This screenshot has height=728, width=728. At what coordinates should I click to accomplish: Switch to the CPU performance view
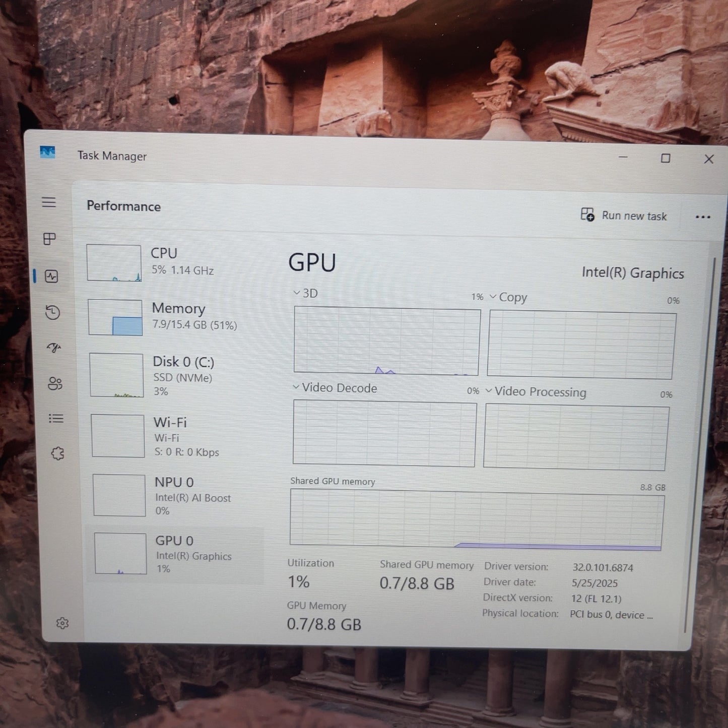coord(171,261)
